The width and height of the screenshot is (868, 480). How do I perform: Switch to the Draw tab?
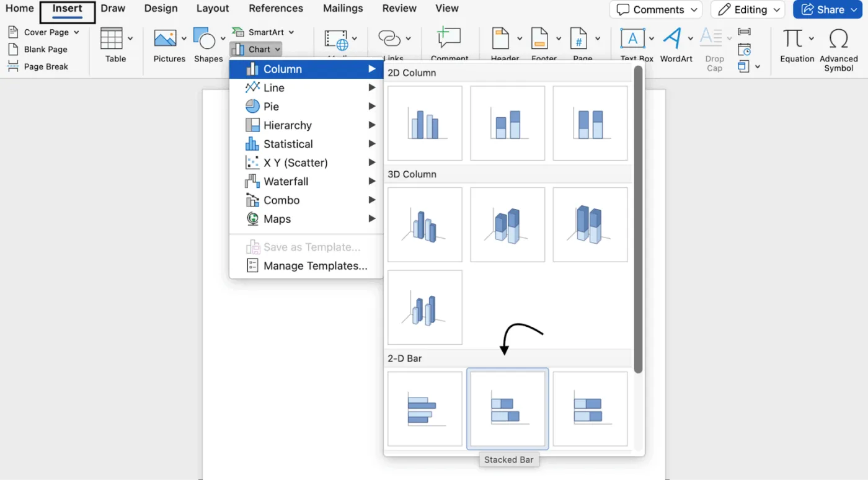click(x=113, y=9)
